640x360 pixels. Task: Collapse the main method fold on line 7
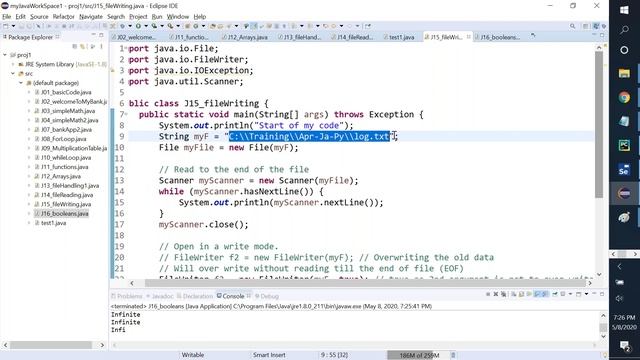[x=126, y=114]
